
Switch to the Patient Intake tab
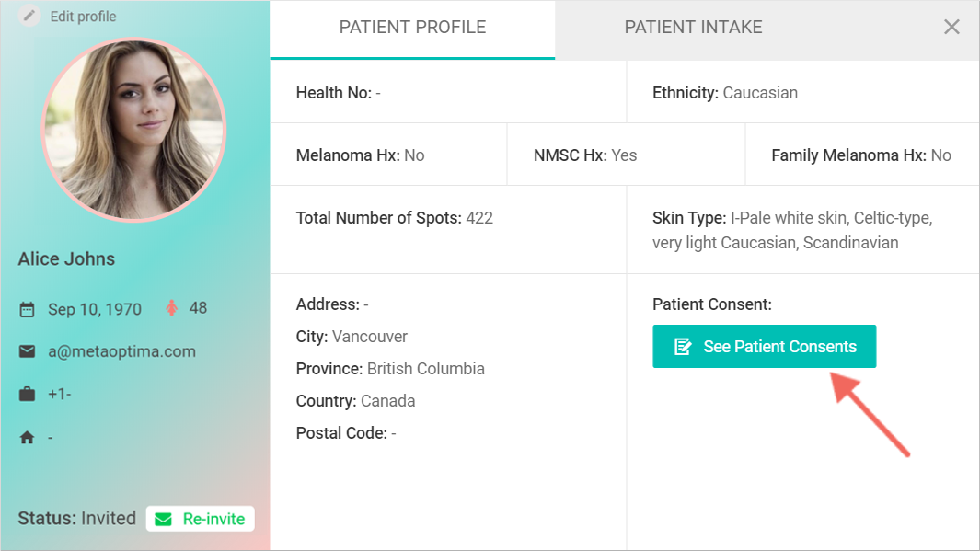(693, 28)
